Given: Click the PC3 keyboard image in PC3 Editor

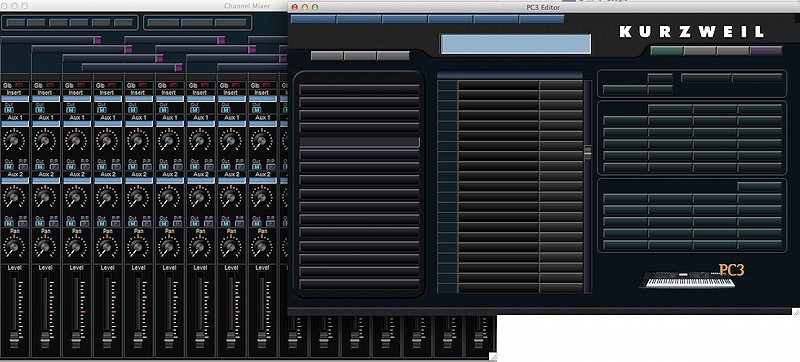Looking at the screenshot, I should (x=687, y=279).
